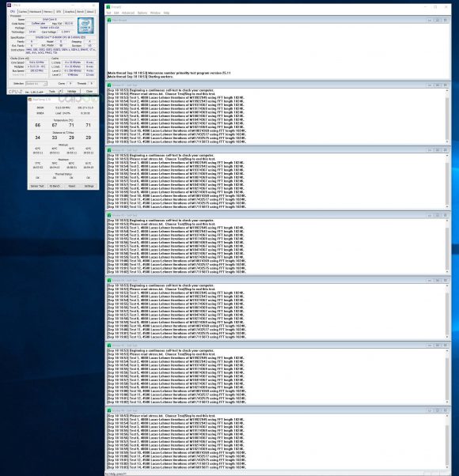Minimize the Main thread child window
This screenshot has height=476, width=459.
pyautogui.click(x=430, y=20)
